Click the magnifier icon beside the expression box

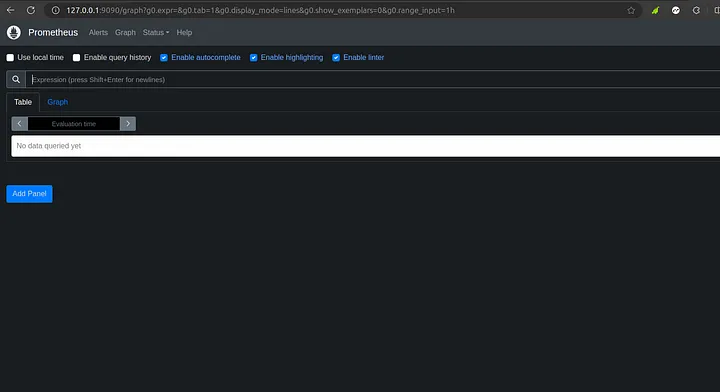(16, 79)
